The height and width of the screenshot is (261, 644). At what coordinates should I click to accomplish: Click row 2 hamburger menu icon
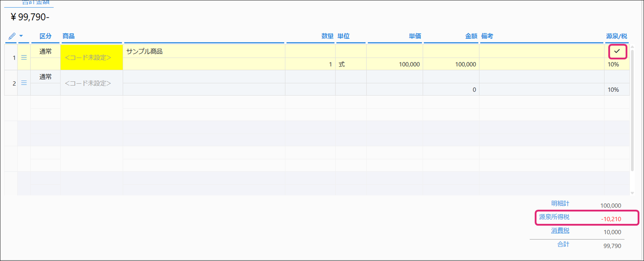click(24, 83)
